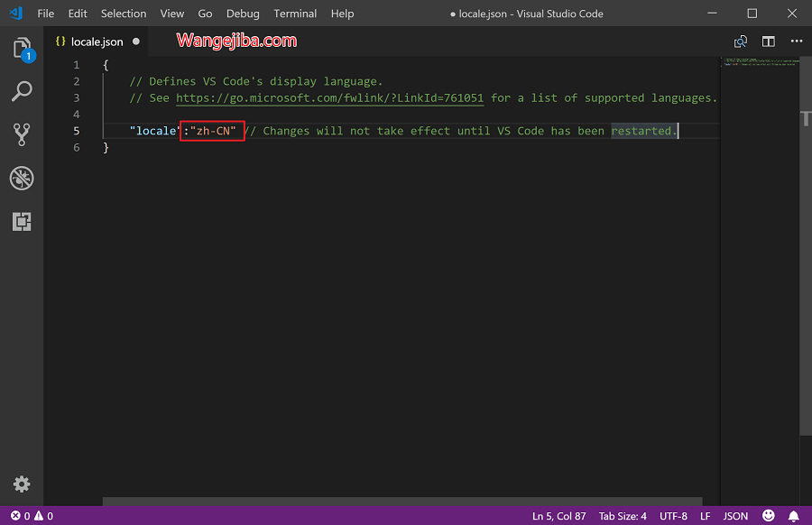
Task: Click the feedback smiley icon
Action: pyautogui.click(x=769, y=516)
